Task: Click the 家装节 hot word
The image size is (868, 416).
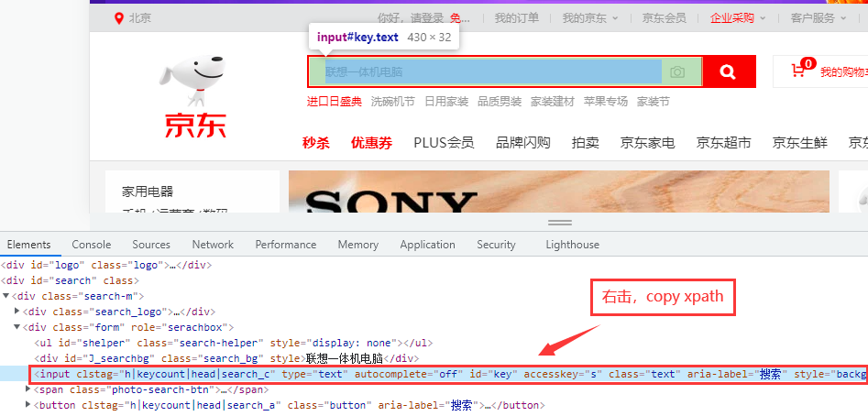Action: pos(654,102)
